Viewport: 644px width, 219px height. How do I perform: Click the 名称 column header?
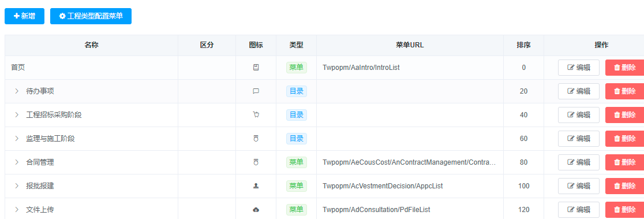coord(91,45)
